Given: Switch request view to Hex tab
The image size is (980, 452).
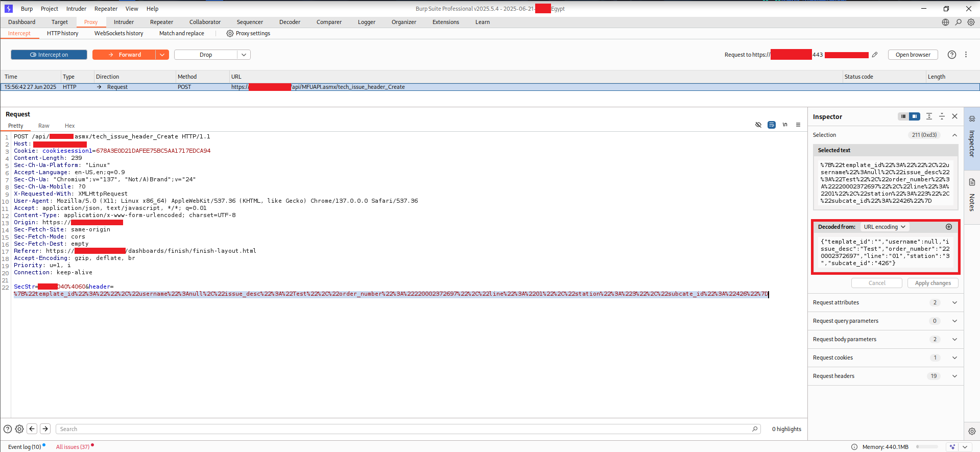Looking at the screenshot, I should click(69, 126).
